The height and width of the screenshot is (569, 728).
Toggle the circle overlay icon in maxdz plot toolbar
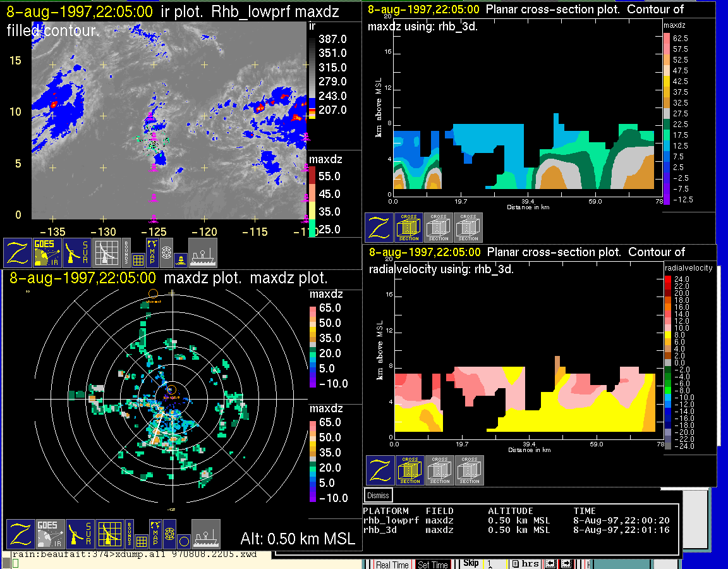tap(183, 541)
